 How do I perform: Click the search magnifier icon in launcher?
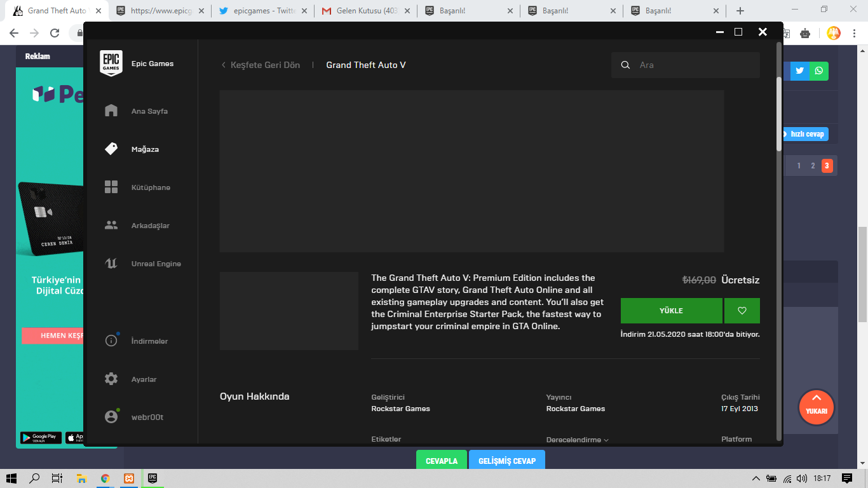point(626,65)
